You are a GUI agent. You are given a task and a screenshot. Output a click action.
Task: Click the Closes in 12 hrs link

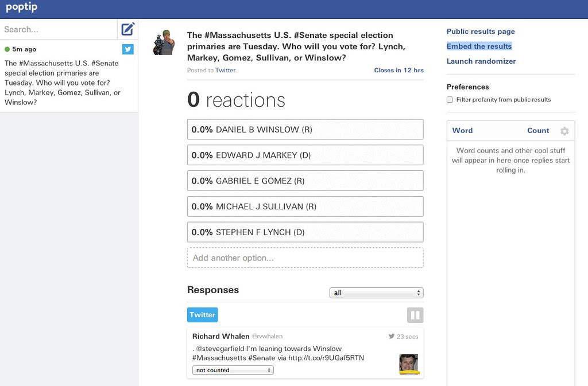[399, 70]
